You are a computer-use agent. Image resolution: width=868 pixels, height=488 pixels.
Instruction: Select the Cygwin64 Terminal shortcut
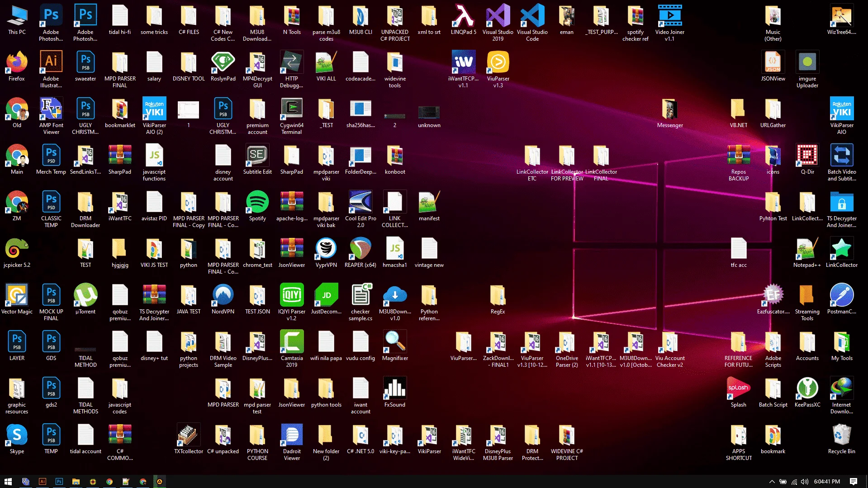[292, 116]
